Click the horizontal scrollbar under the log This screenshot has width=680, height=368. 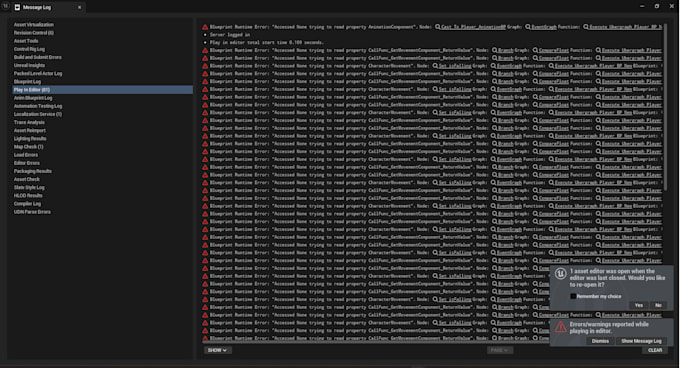point(375,342)
